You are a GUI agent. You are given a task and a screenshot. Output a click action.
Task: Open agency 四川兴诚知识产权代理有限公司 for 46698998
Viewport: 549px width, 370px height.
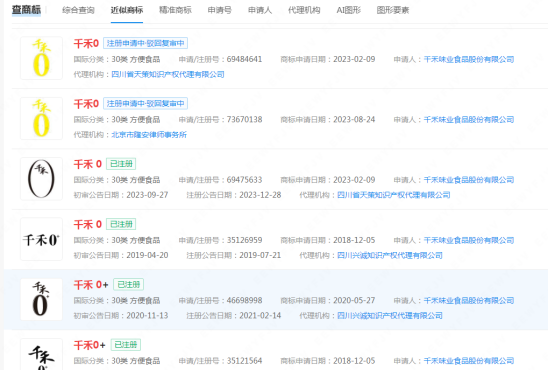tap(390, 315)
